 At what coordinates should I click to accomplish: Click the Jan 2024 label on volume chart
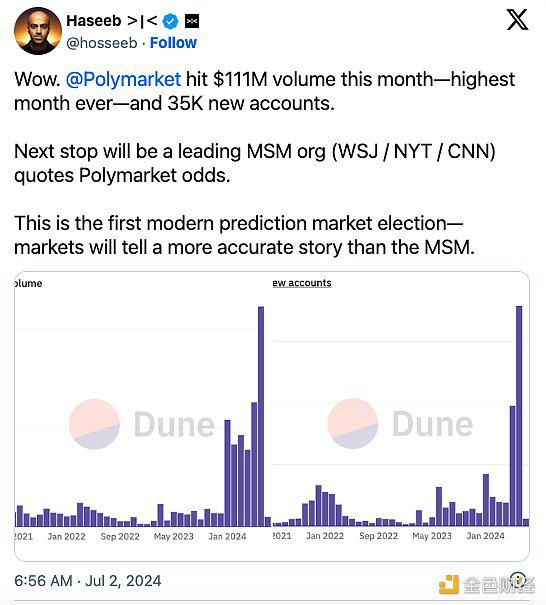(x=227, y=536)
